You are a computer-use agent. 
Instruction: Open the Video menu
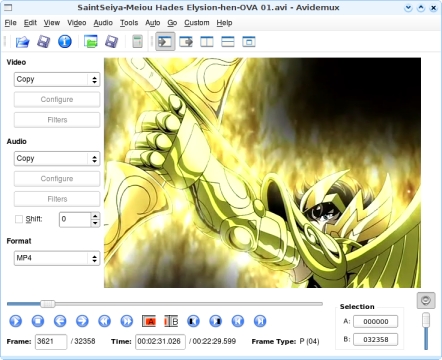tap(77, 23)
